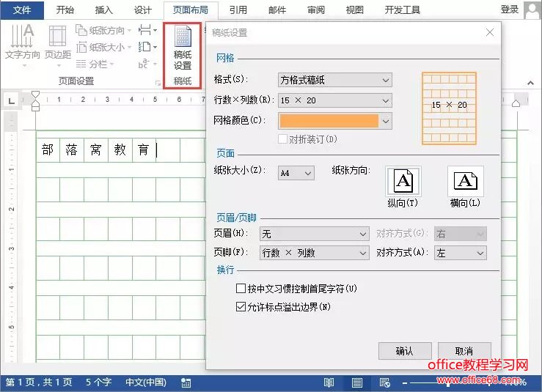The height and width of the screenshot is (392, 542).
Task: Open the 稿纸设置 manuscript paper settings
Action: tap(182, 48)
